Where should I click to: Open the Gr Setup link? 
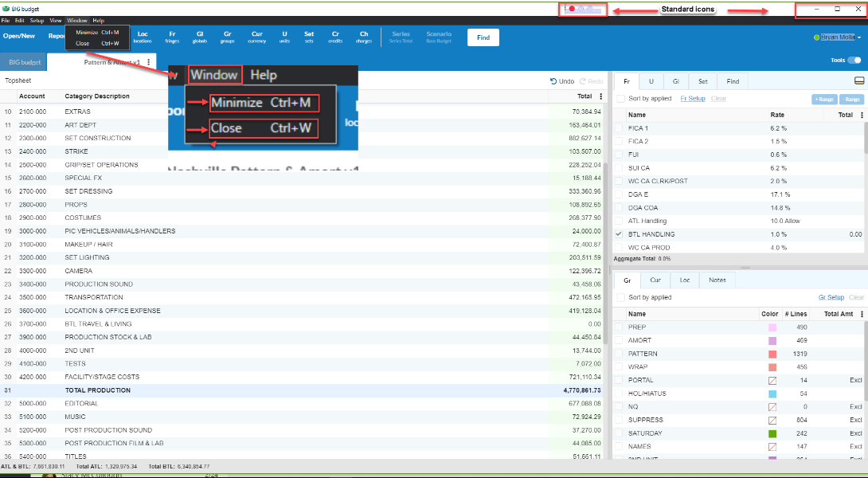pos(831,297)
